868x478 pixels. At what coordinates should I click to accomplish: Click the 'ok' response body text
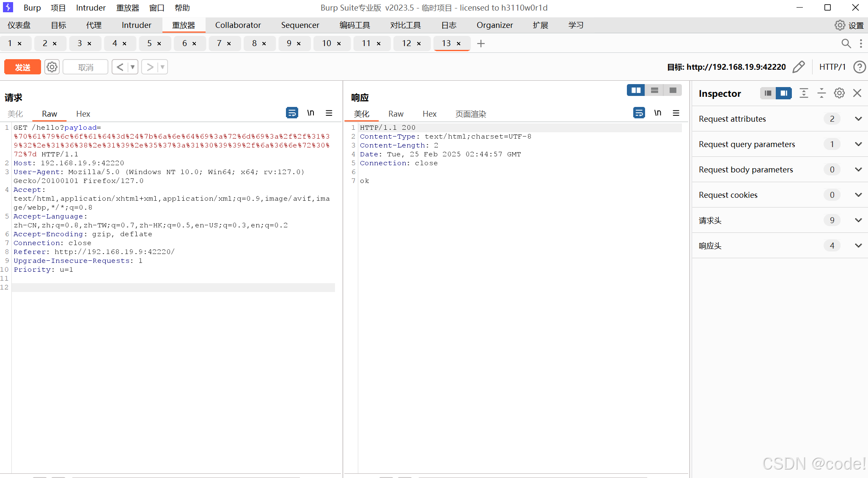coord(365,181)
